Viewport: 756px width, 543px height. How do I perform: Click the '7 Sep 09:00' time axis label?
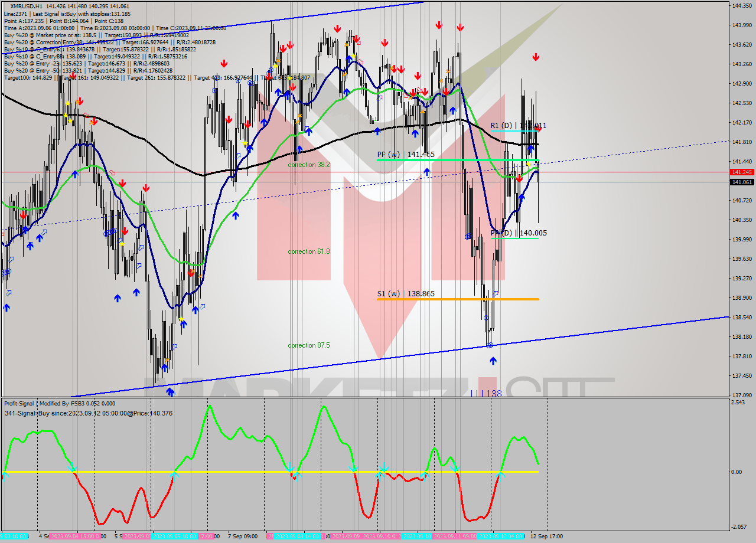click(x=242, y=537)
